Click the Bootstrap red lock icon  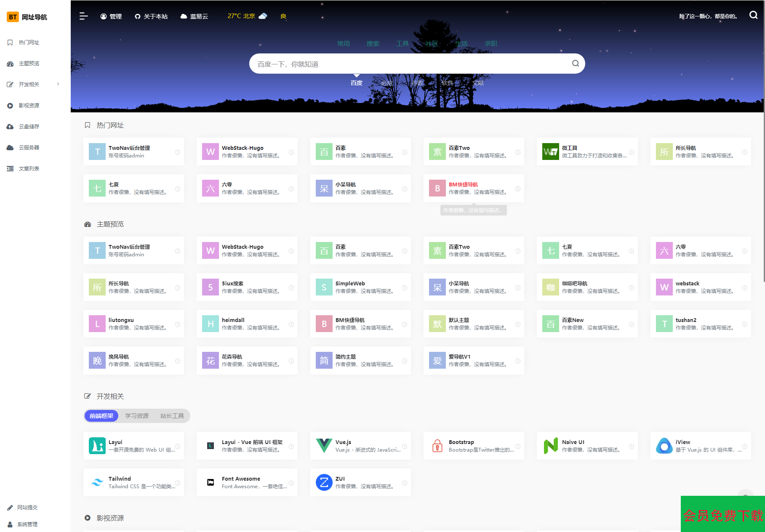[x=437, y=446]
